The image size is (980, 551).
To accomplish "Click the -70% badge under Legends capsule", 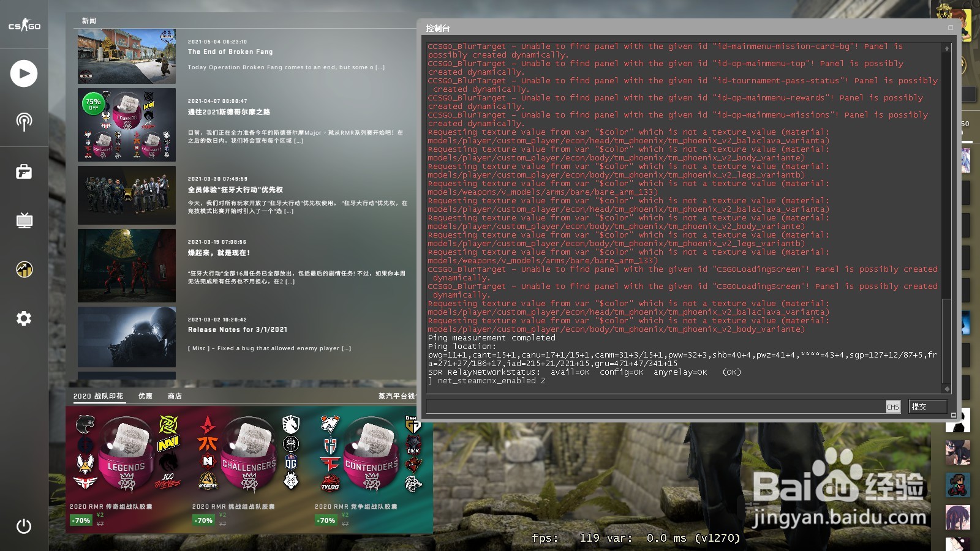I will click(x=81, y=520).
